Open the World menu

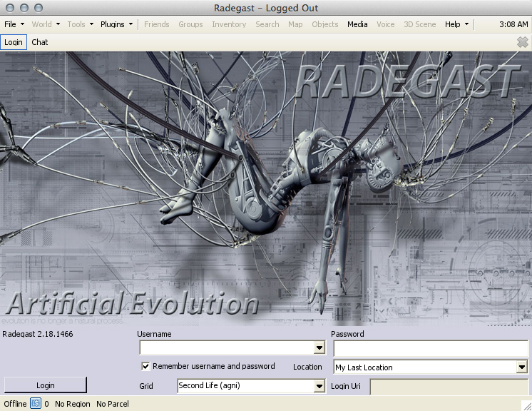click(46, 24)
